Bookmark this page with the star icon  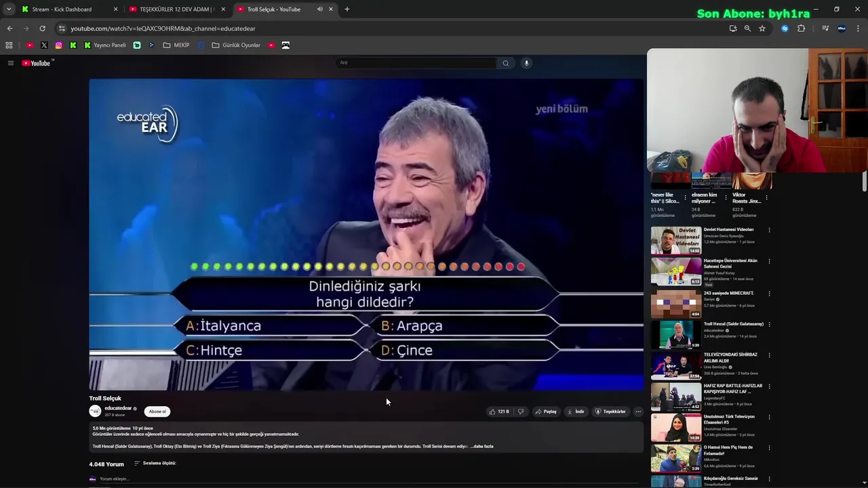762,28
